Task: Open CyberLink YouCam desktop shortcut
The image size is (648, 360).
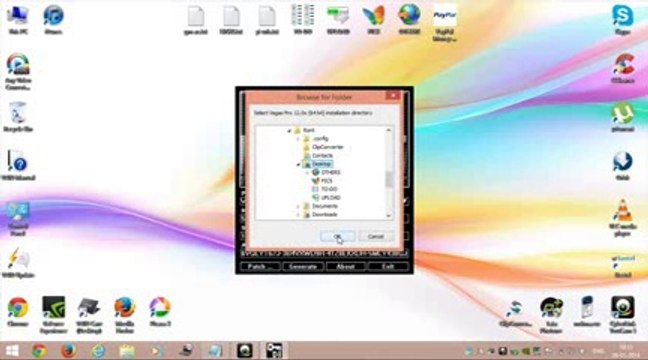Action: tap(623, 314)
